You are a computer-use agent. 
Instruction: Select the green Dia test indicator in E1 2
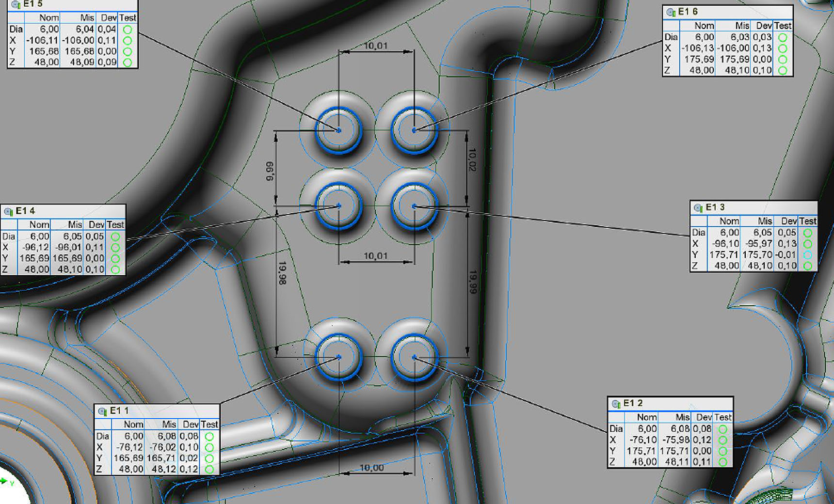[x=723, y=429]
